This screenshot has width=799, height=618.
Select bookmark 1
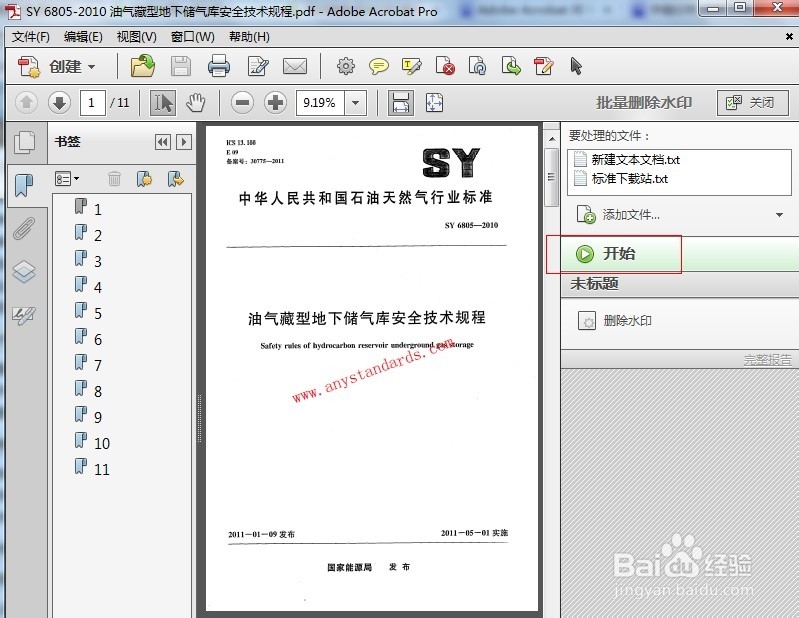(89, 208)
